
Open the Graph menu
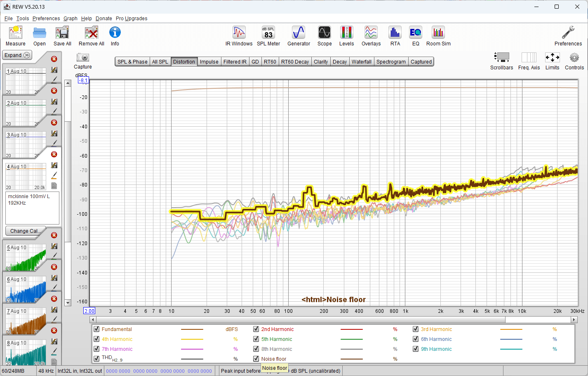71,19
